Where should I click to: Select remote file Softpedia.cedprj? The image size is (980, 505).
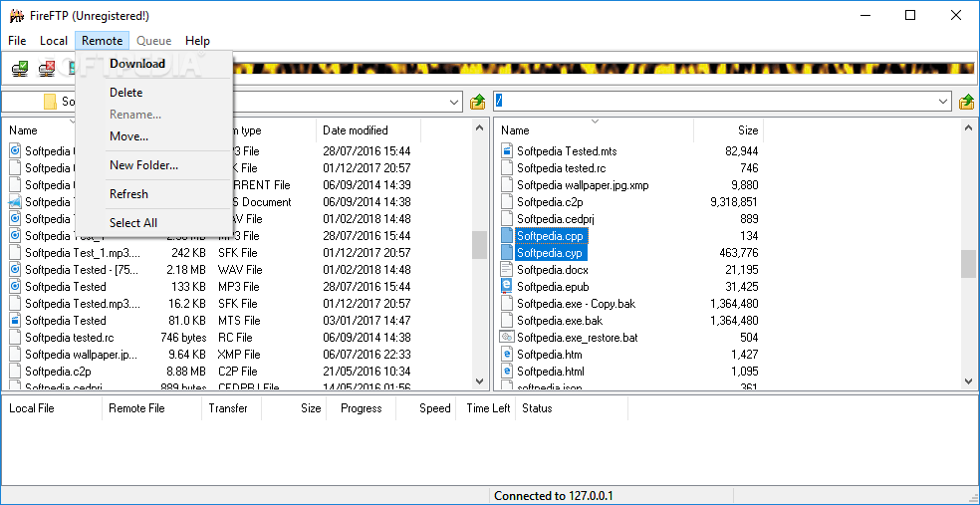coord(555,219)
